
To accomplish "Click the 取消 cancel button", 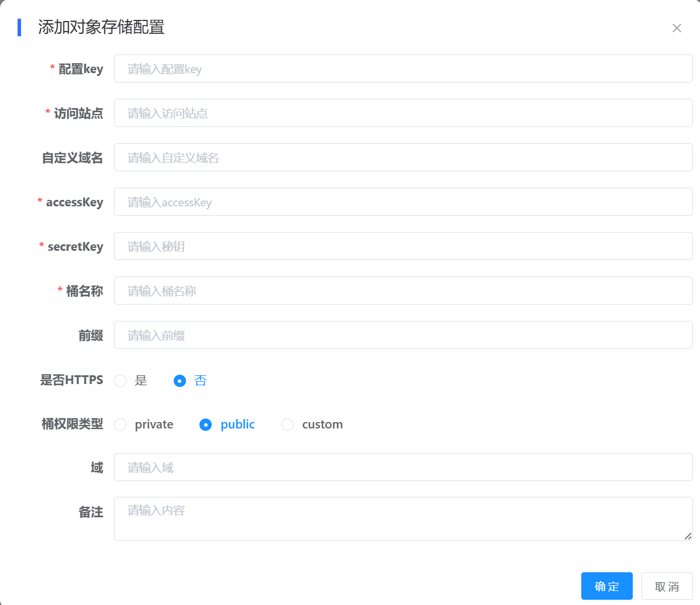I will [x=667, y=586].
